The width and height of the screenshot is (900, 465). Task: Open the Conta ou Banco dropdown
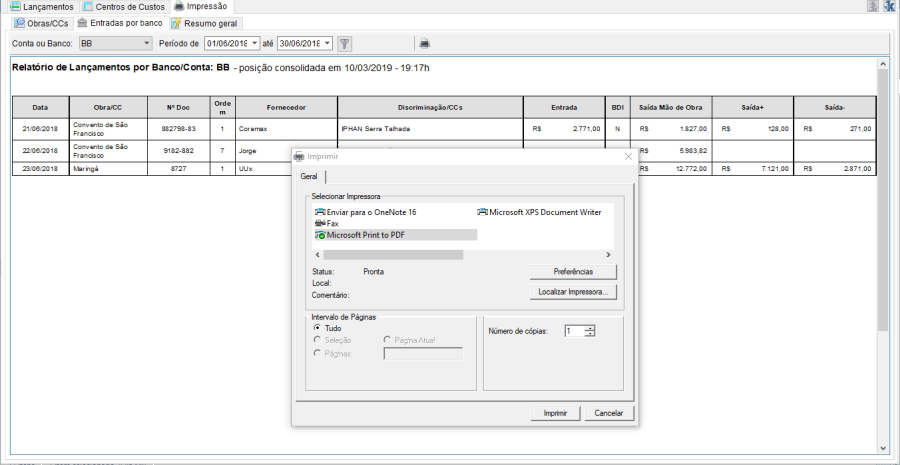tap(147, 44)
